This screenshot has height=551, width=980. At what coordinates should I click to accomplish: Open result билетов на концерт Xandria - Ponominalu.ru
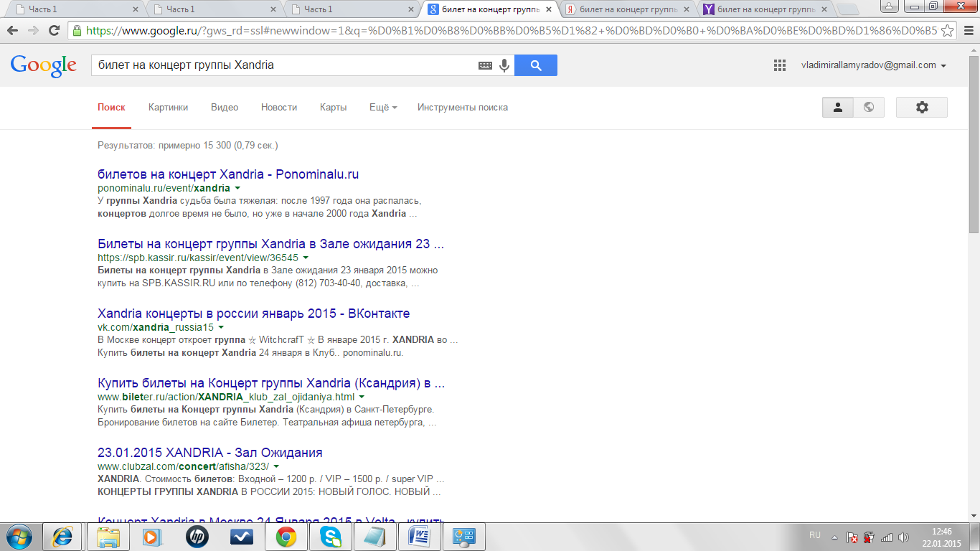point(228,174)
